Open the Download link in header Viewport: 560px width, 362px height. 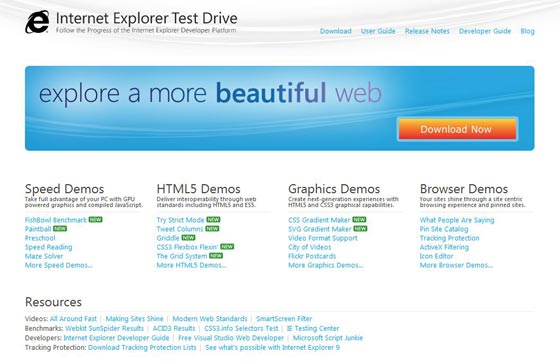tap(335, 31)
